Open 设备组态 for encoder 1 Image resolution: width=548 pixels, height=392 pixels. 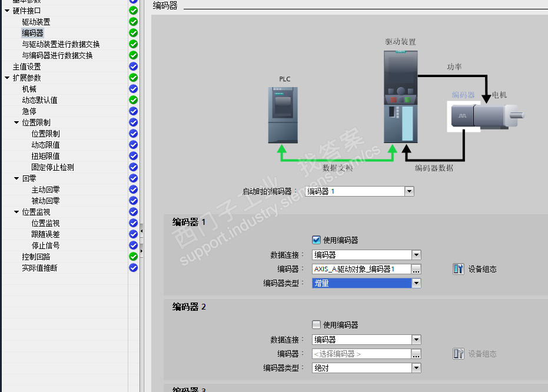point(474,269)
